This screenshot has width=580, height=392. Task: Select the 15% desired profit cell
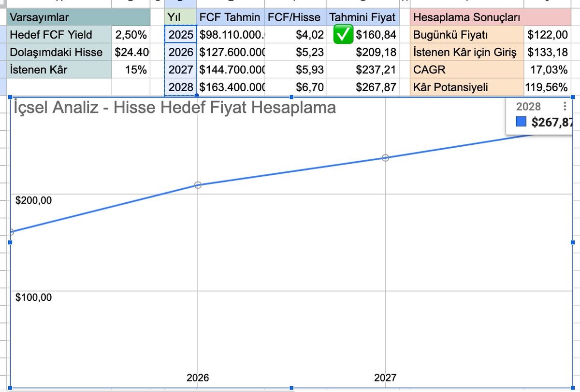click(x=131, y=70)
